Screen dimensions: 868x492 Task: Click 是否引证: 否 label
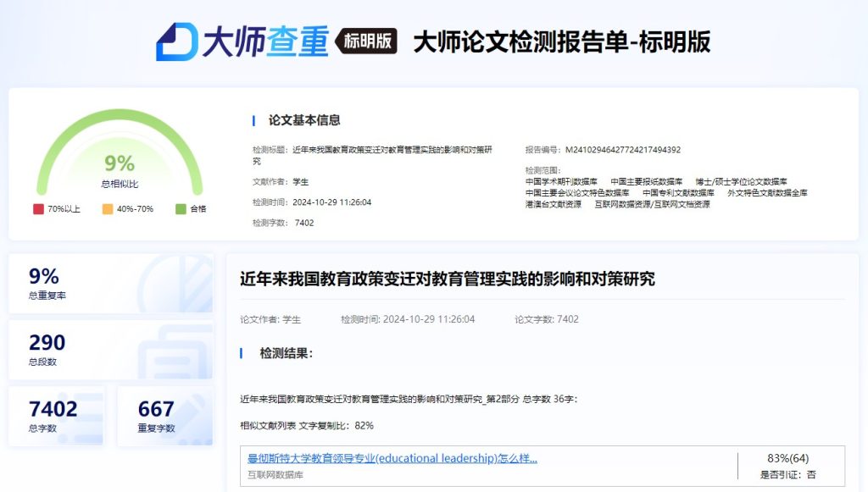pyautogui.click(x=787, y=475)
